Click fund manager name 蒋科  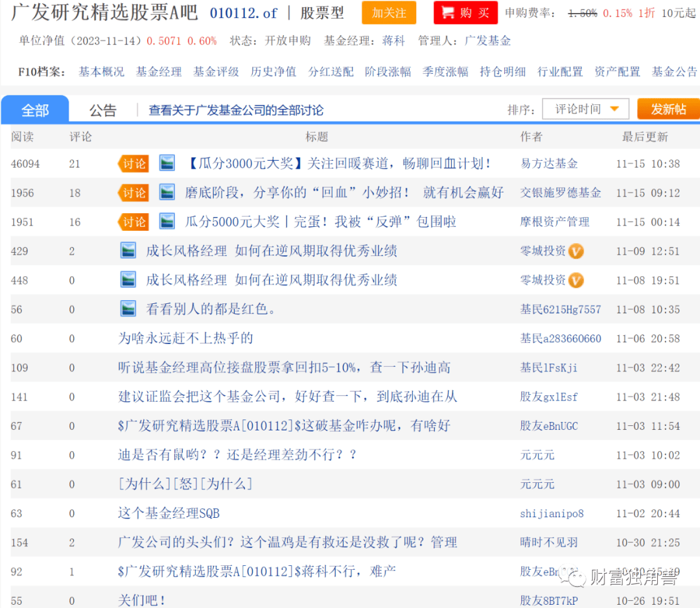393,41
